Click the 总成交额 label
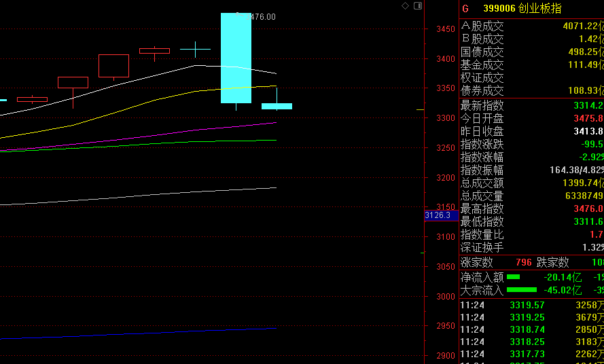 click(482, 183)
